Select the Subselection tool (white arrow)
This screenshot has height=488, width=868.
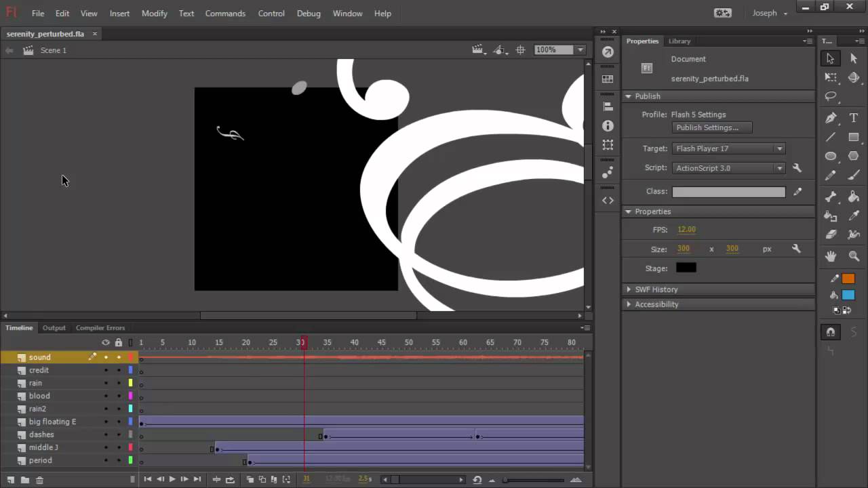(854, 59)
